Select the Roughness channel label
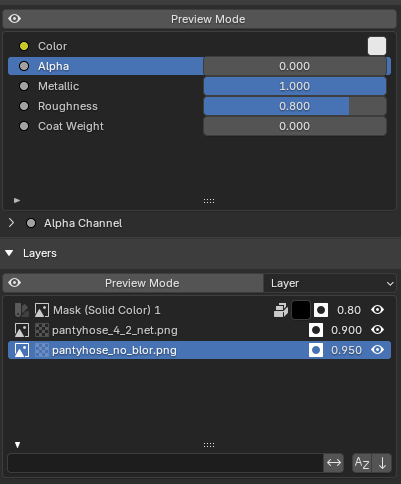 (x=68, y=106)
